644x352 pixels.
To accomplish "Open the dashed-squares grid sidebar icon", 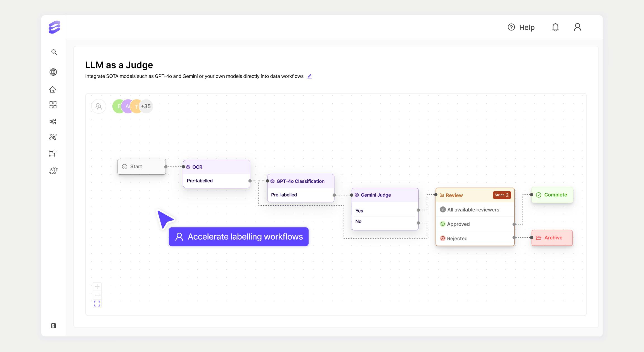I will (x=53, y=105).
